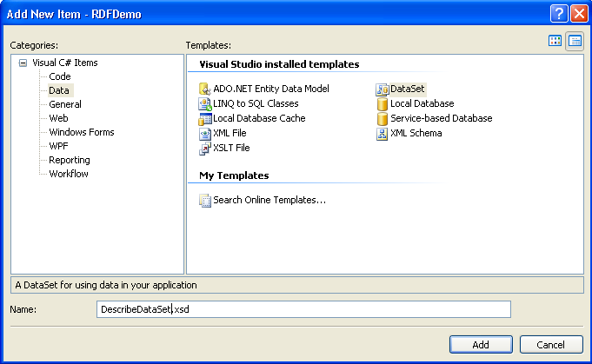Open the Windows Forms category

point(81,132)
